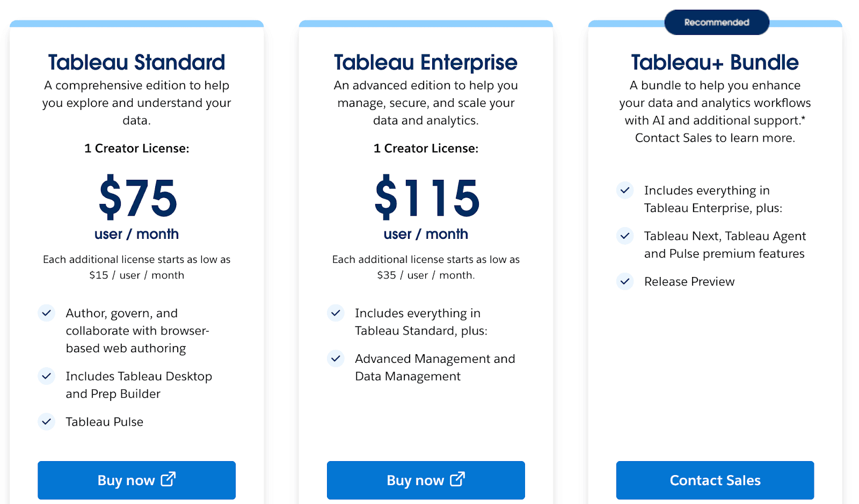Select the Recommended badge on Tableau+ Bundle
This screenshot has width=859, height=504.
(x=716, y=22)
